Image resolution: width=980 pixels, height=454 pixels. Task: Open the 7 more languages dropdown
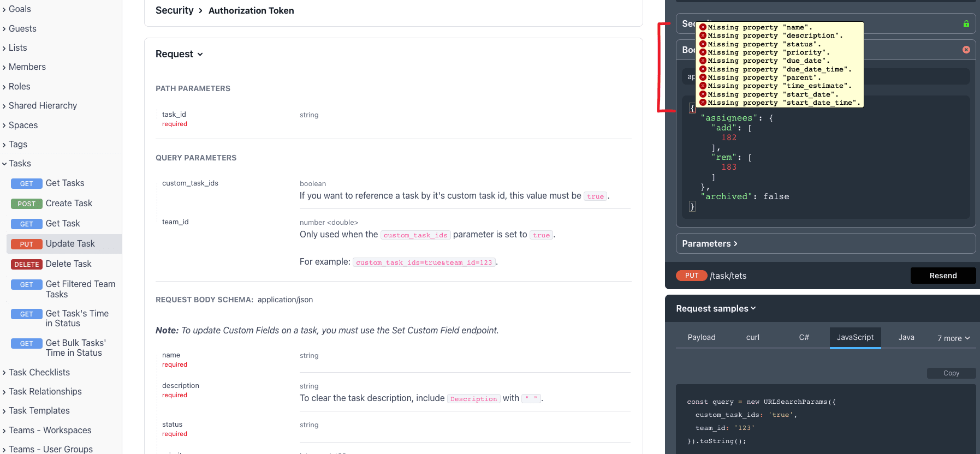[954, 338]
